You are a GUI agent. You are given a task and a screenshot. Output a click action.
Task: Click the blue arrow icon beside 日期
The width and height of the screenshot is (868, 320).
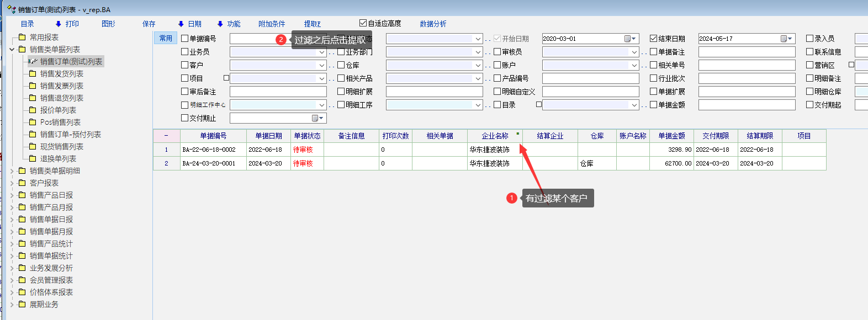(181, 24)
